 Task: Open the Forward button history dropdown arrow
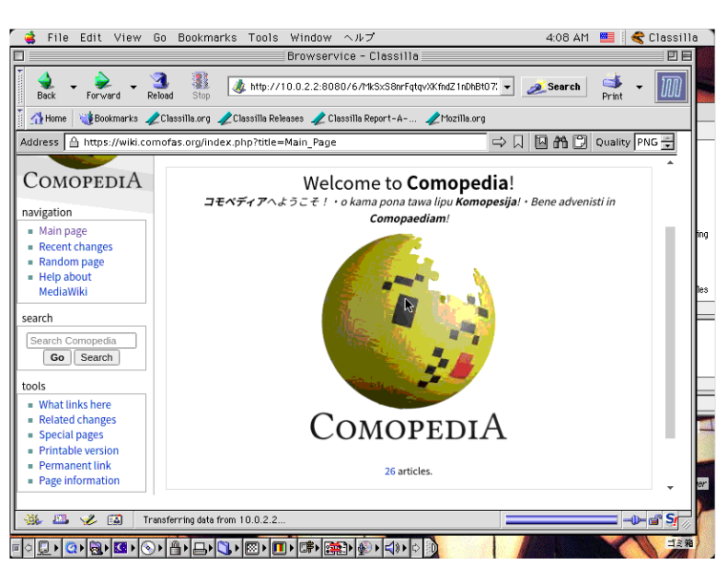click(134, 87)
